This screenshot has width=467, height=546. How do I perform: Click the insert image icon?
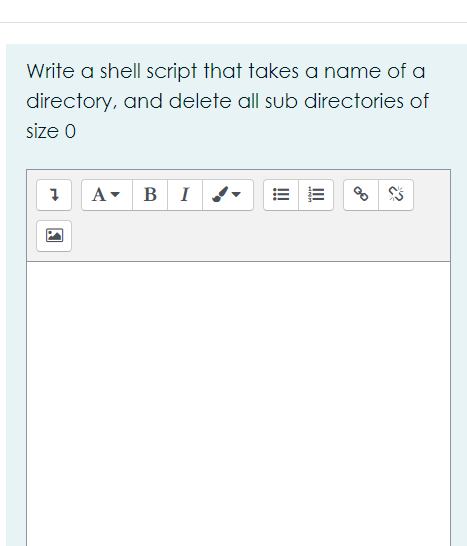click(x=54, y=236)
